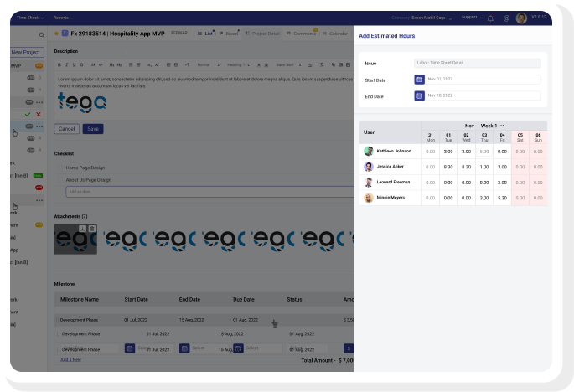Insert a link in Description editor
The height and width of the screenshot is (392, 574).
click(x=334, y=64)
